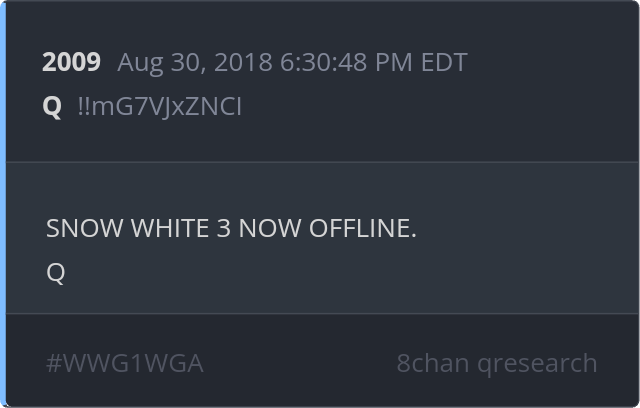Click the word qresearch in footer

[x=537, y=364]
